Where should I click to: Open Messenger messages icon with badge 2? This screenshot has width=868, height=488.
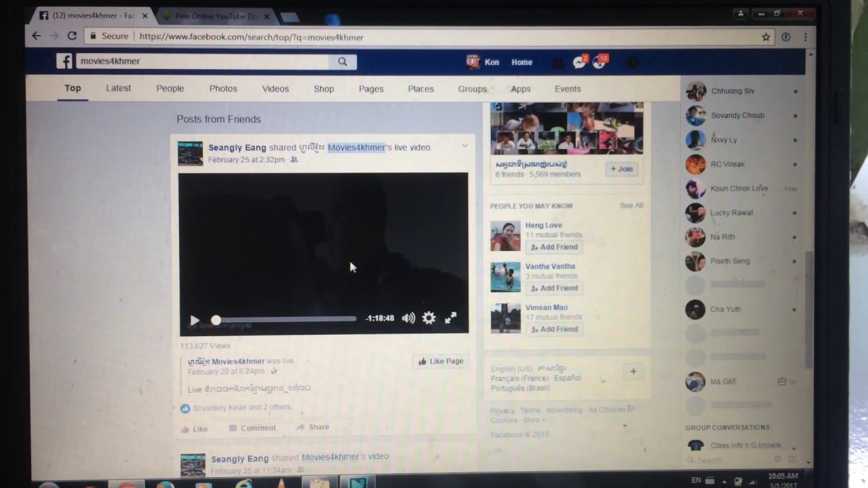[578, 62]
